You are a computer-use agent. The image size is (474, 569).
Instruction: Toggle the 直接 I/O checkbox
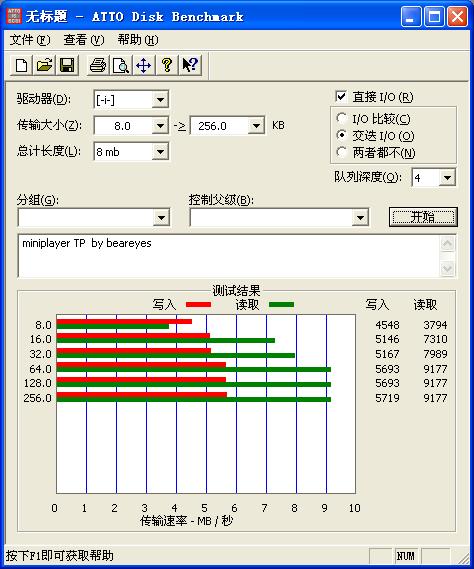pos(341,97)
